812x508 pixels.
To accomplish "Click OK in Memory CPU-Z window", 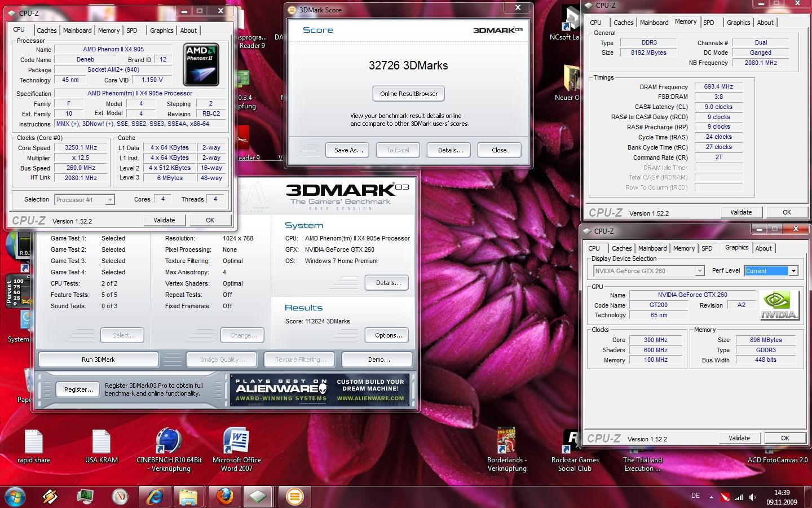I will [787, 212].
